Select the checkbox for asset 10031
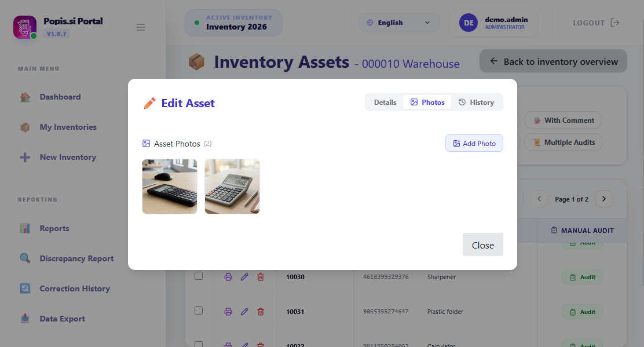 199,311
